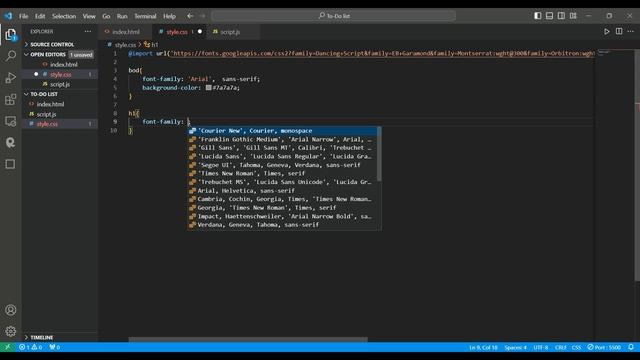Screen dimensions: 640x360
Task: Open the Edit menu
Action: [x=40, y=16]
